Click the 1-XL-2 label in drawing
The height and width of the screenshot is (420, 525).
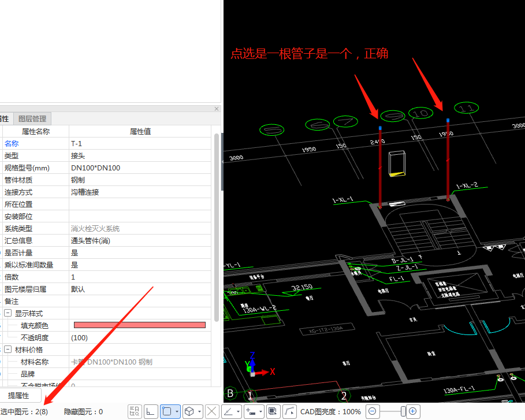coord(467,185)
